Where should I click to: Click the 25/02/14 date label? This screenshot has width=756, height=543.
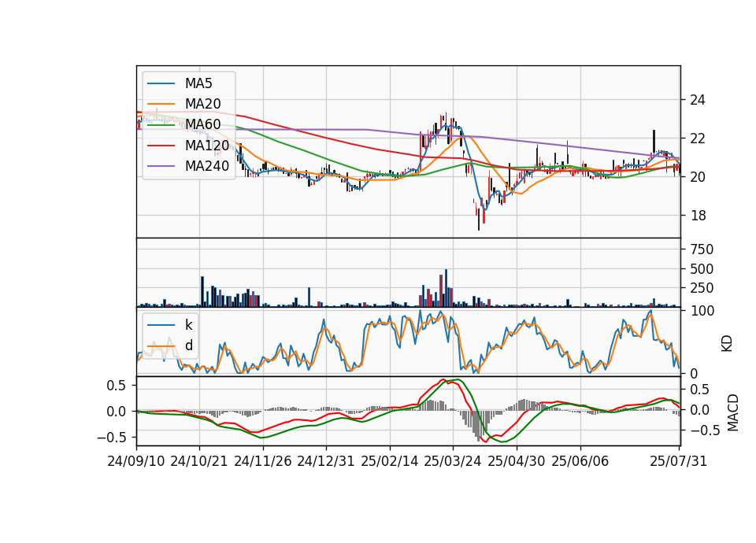click(390, 461)
